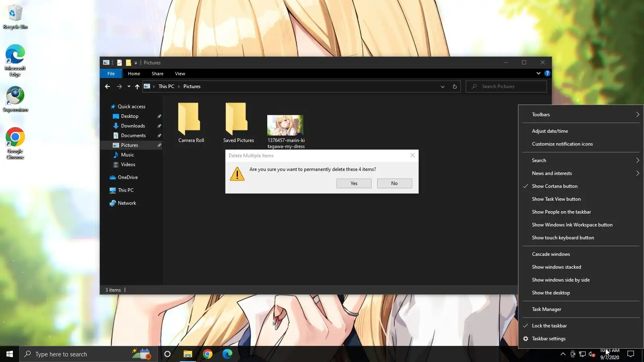644x362 pixels.
Task: Open File Explorer help icon
Action: tap(547, 73)
